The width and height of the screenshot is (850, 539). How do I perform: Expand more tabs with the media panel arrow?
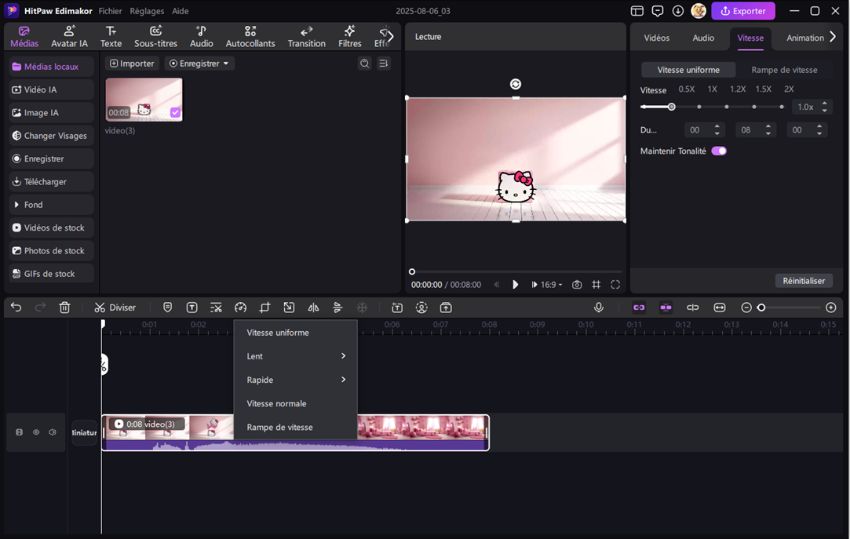[390, 37]
